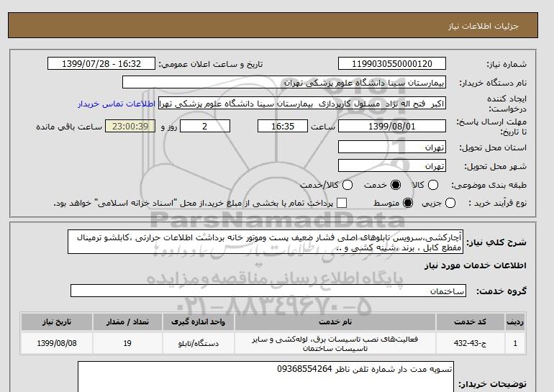Click the unit cell دستگاه/تابلو
The height and width of the screenshot is (392, 554).
click(x=198, y=343)
